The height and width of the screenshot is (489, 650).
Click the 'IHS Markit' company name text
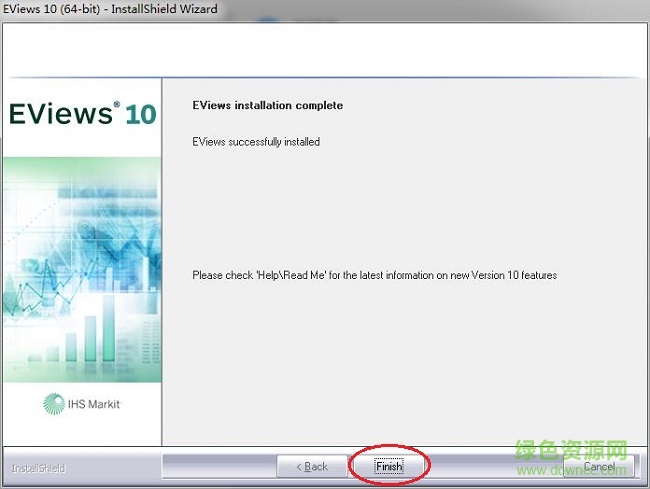[94, 404]
